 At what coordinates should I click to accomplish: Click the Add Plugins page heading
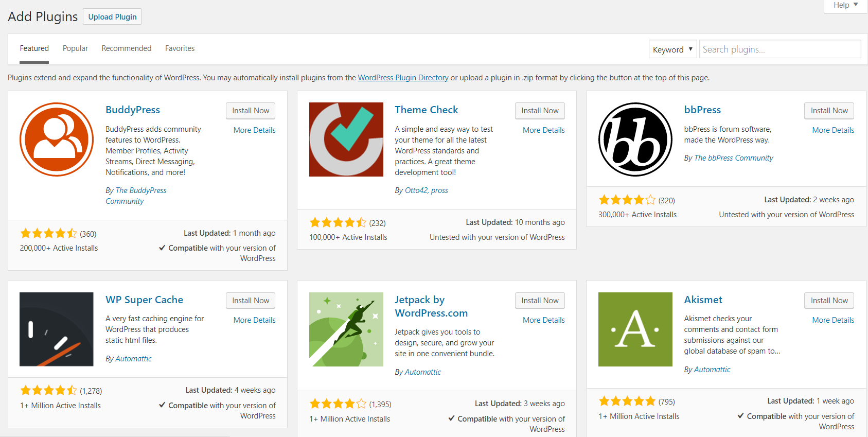click(43, 16)
